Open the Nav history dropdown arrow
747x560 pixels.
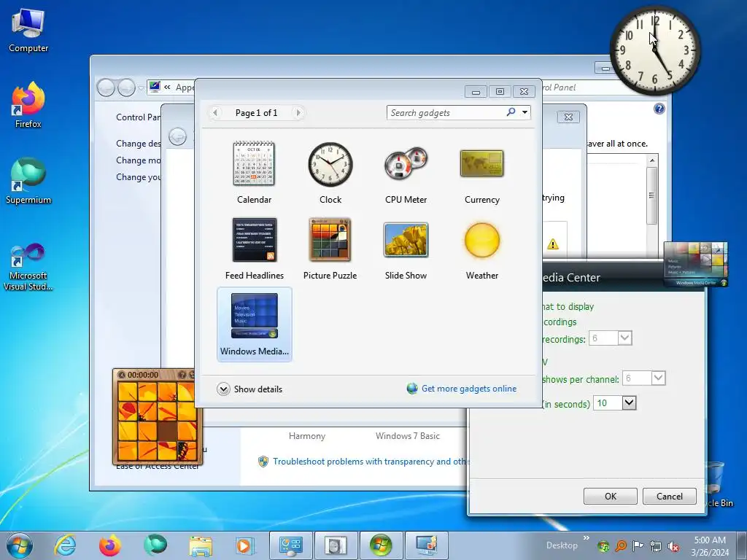(x=141, y=88)
